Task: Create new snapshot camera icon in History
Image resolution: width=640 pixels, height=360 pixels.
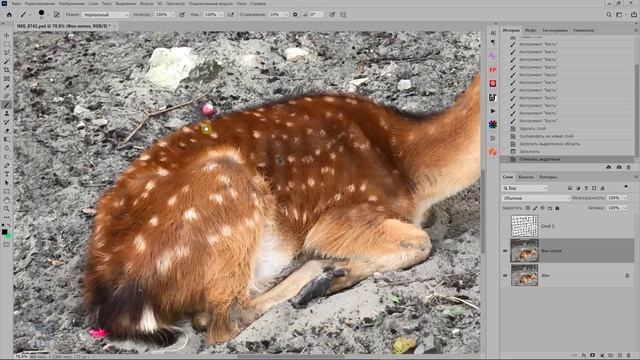Action: 619,167
